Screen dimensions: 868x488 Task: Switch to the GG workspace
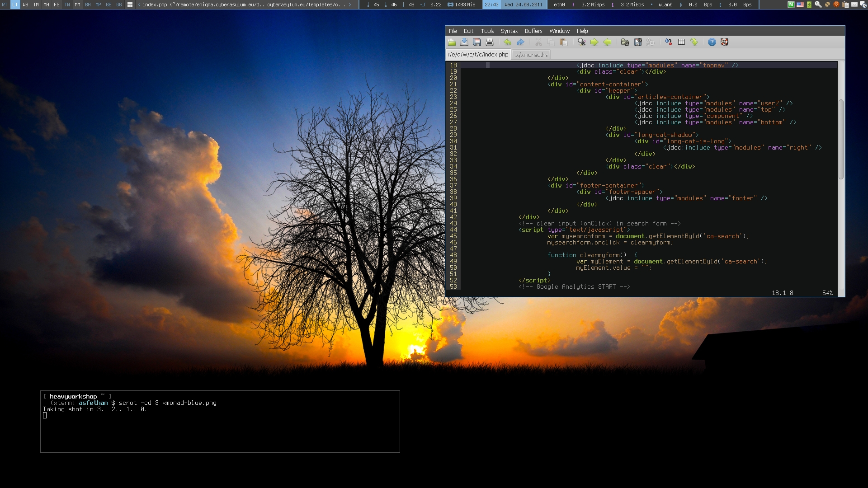(x=119, y=5)
